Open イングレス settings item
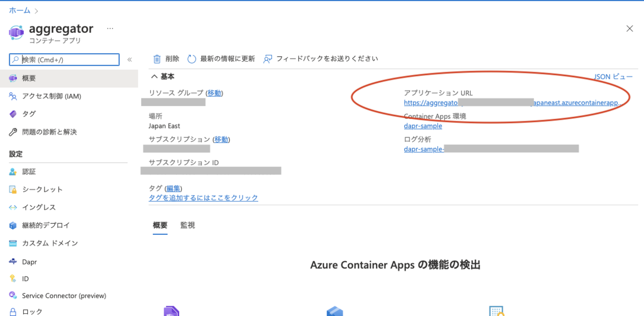This screenshot has width=644, height=316. click(x=39, y=207)
